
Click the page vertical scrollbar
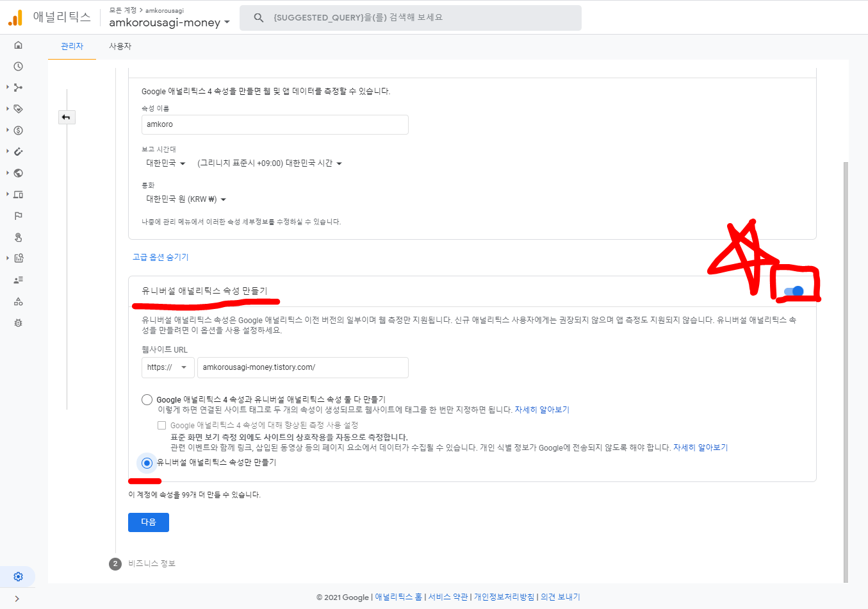click(x=846, y=372)
